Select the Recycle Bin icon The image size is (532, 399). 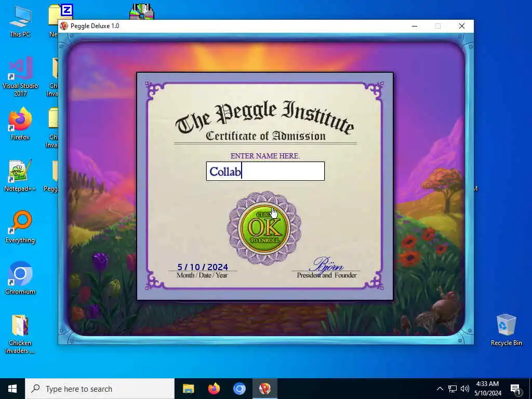click(506, 330)
